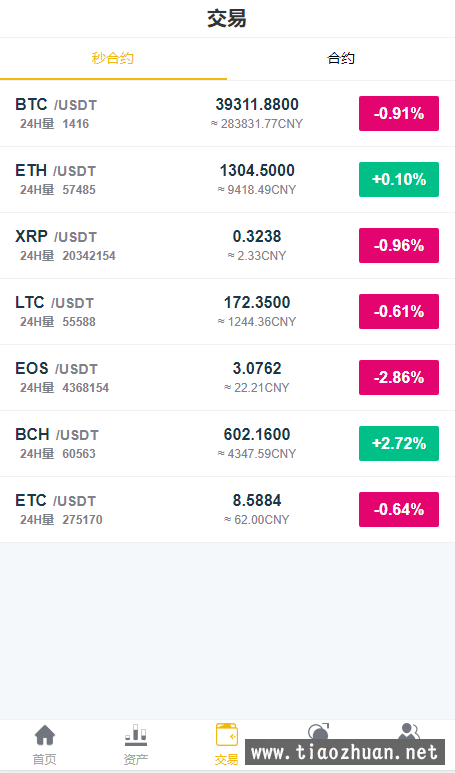Select the LTC price 172.3500

(x=257, y=302)
